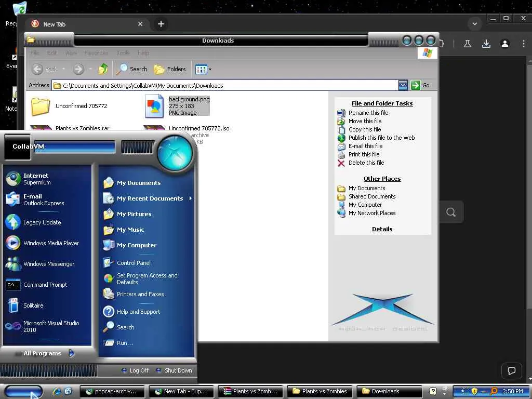Open My Computer in Other Places
This screenshot has width=532, height=399.
click(365, 205)
